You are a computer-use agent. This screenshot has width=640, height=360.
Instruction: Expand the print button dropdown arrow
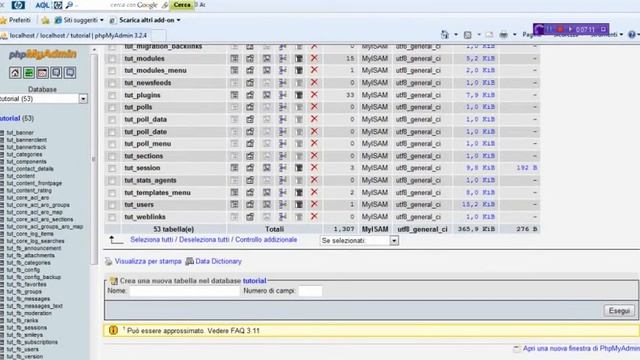(x=514, y=35)
